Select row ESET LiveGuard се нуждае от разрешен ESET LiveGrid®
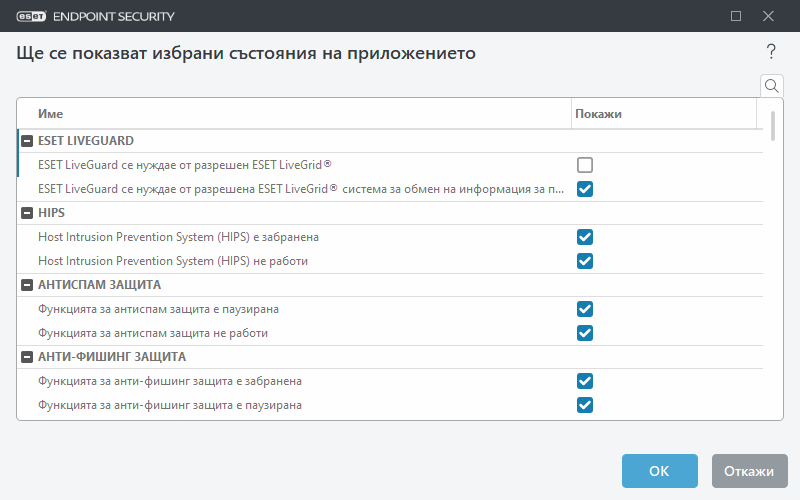This screenshot has height=500, width=800. point(390,165)
